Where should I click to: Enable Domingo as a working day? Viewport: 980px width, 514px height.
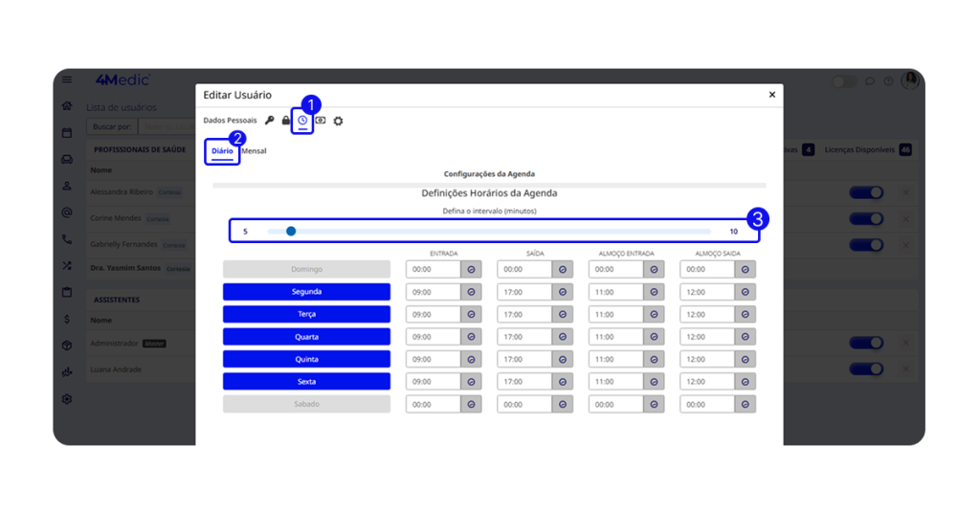(306, 270)
